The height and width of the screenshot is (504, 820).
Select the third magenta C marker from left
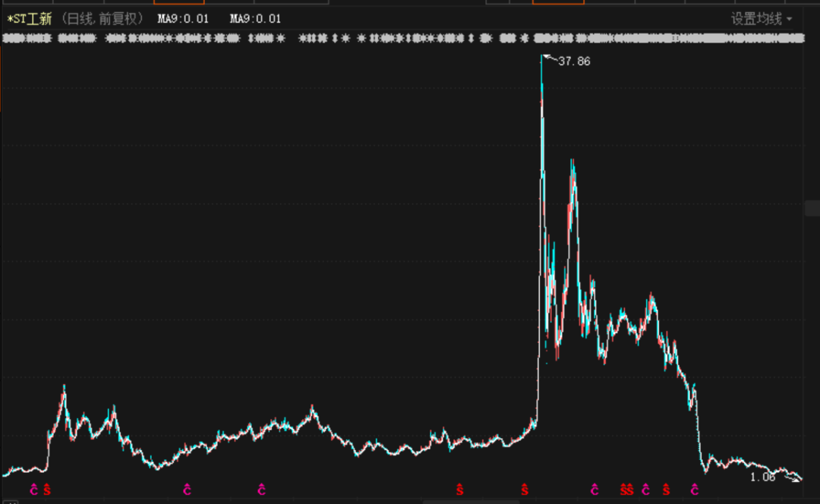(261, 490)
